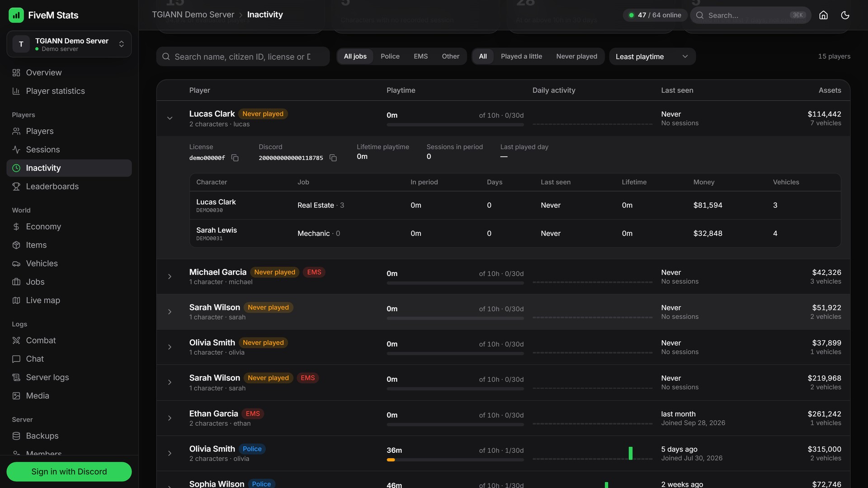Open the Vehicles page
Image resolution: width=868 pixels, height=488 pixels.
(69, 264)
